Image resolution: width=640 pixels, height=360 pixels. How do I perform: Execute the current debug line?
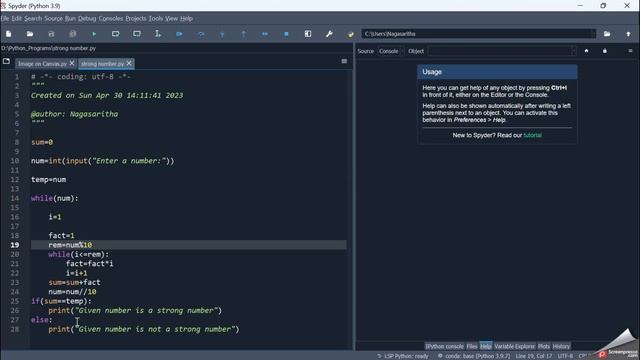coord(201,34)
